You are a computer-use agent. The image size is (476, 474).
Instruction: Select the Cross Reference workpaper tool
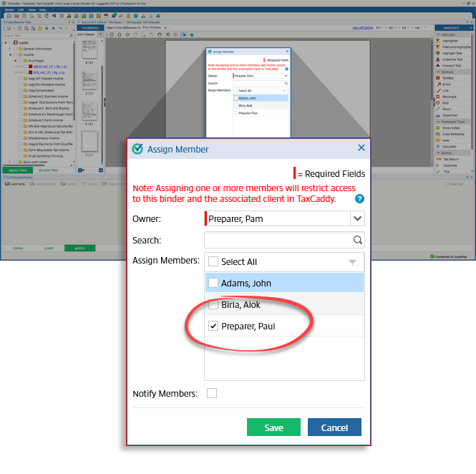(x=453, y=134)
